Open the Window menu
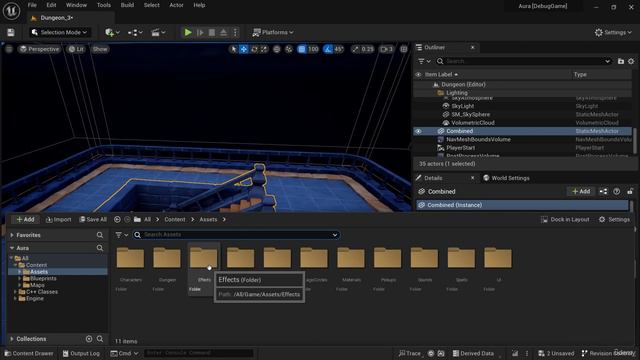The width and height of the screenshot is (640, 360). click(x=76, y=5)
